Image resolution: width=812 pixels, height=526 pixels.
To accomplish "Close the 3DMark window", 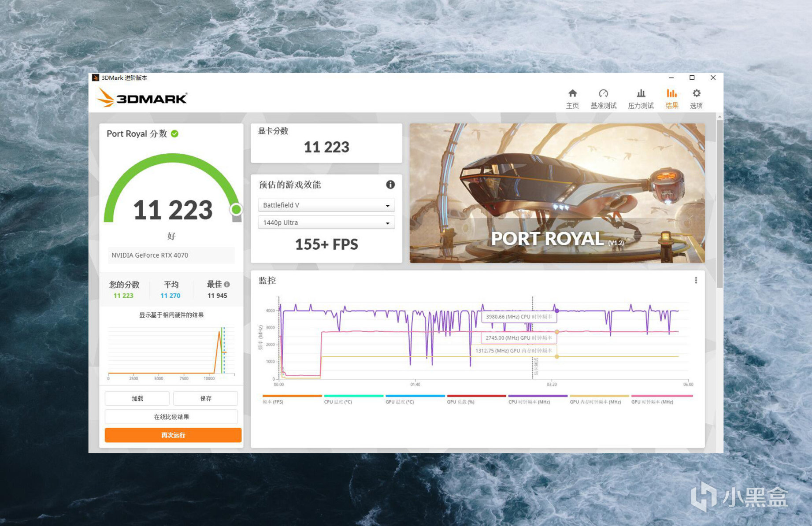I will coord(713,78).
